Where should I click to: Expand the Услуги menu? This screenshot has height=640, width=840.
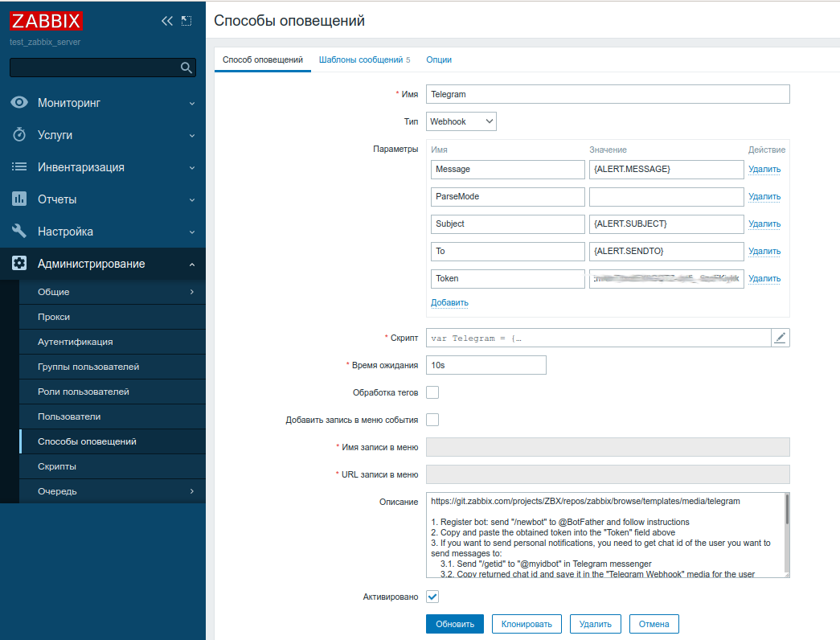pyautogui.click(x=103, y=135)
